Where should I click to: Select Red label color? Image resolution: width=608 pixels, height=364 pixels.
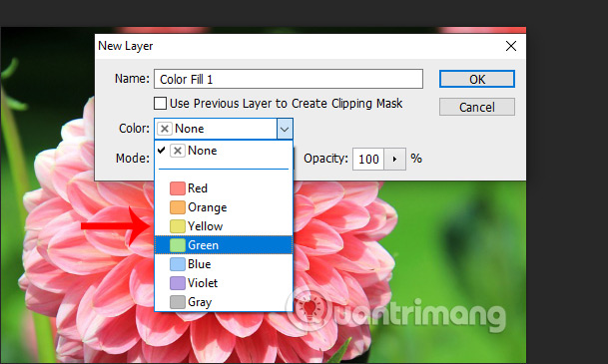click(x=224, y=188)
